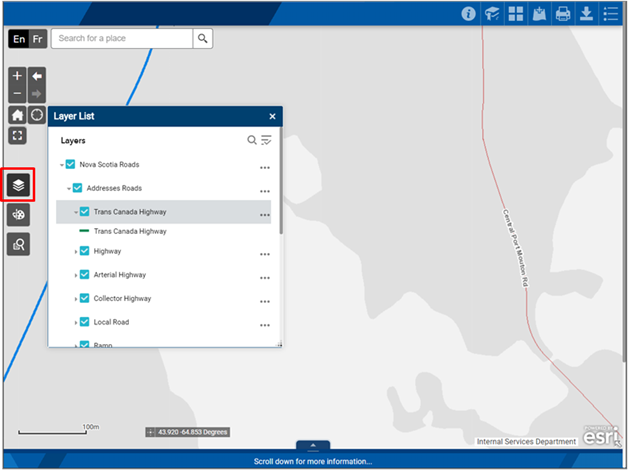The image size is (628, 470).
Task: Go to next map extent arrow
Action: click(37, 94)
